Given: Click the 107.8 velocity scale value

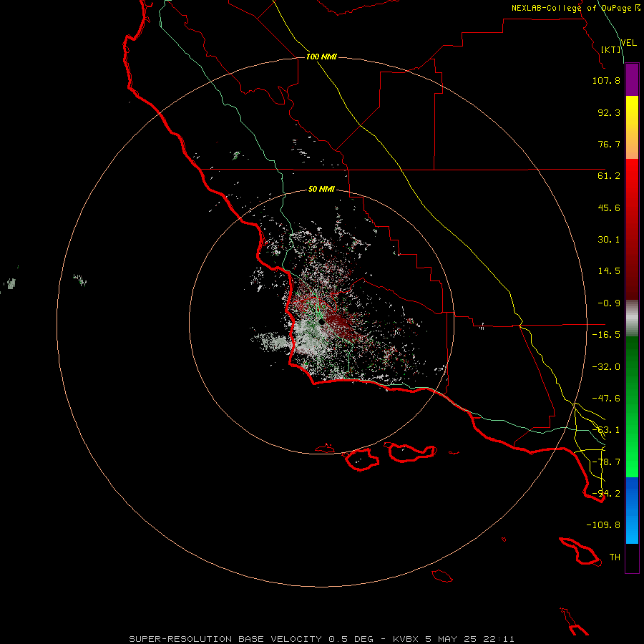Looking at the screenshot, I should 606,80.
